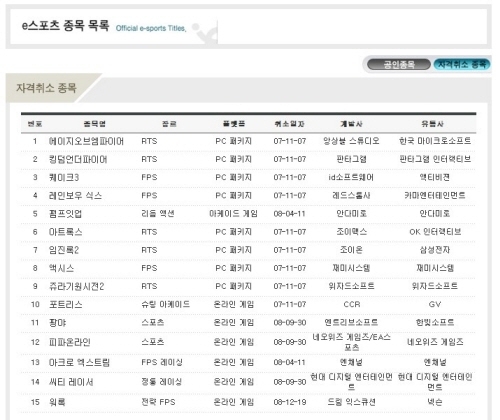Click the 삼성전자 distributor cell
500x420 pixels.
(435, 250)
